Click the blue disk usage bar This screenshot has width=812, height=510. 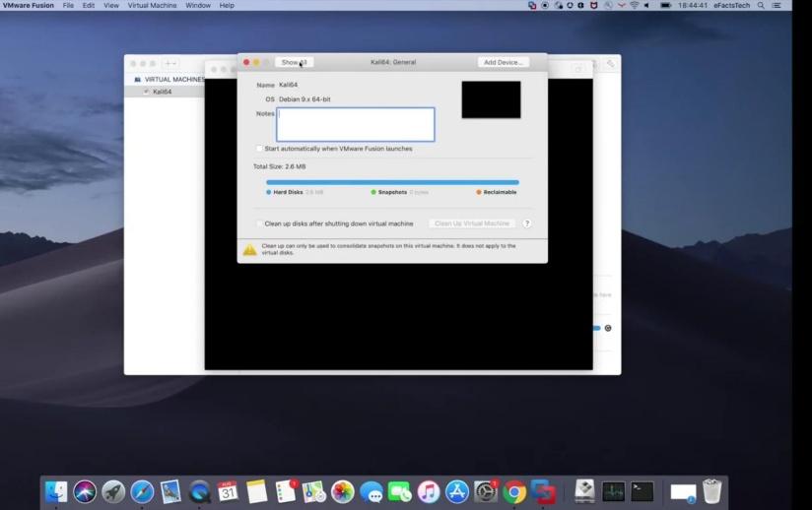pyautogui.click(x=392, y=182)
